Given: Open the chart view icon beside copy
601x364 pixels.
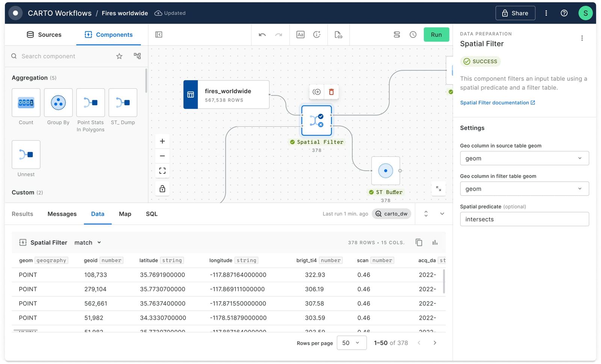Looking at the screenshot, I should (x=435, y=242).
